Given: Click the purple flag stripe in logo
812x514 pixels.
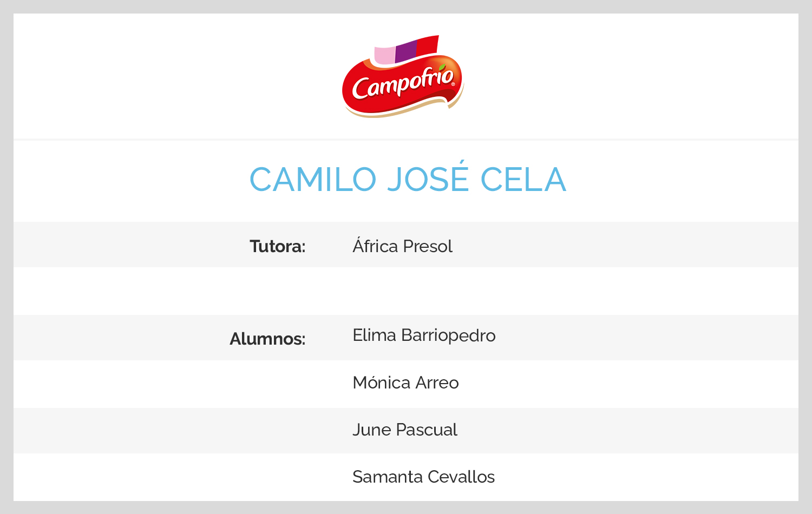Looking at the screenshot, I should point(406,50).
